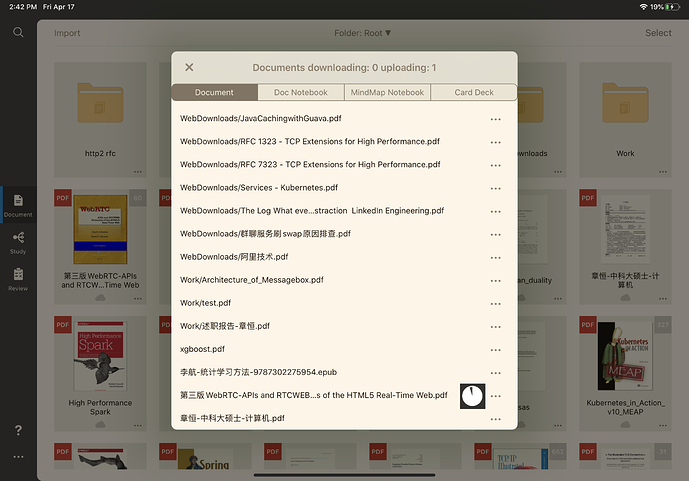Open options for 李航-统计学习方法 epub

tap(496, 373)
